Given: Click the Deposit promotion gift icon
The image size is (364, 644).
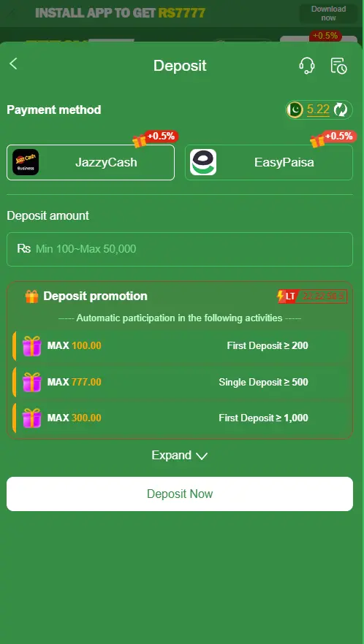Looking at the screenshot, I should point(31,296).
